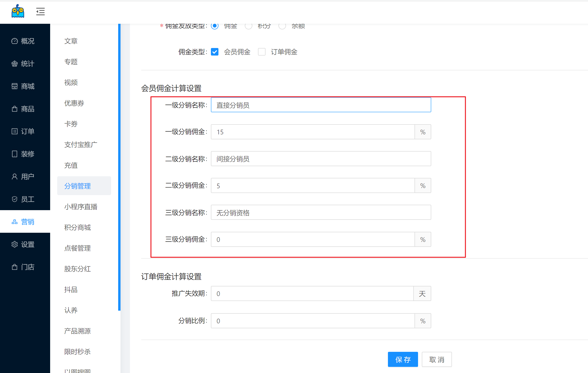Focus the 推广失效期 days input field

(x=312, y=294)
